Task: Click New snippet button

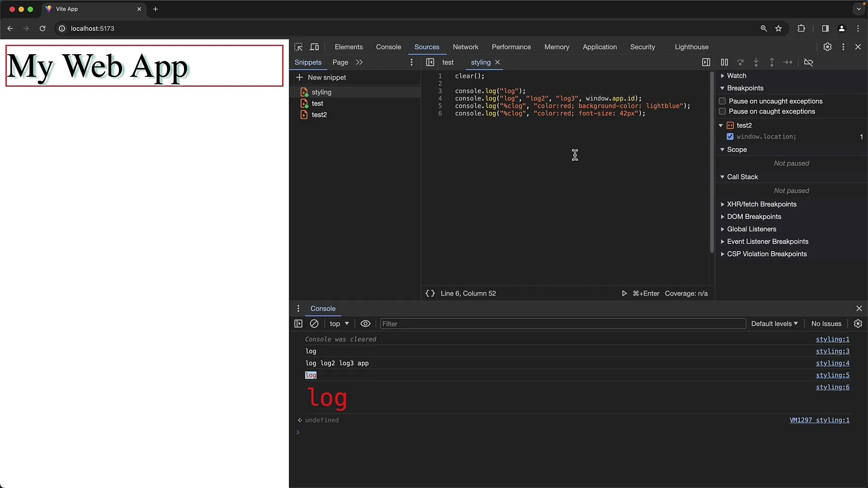Action: tap(322, 77)
